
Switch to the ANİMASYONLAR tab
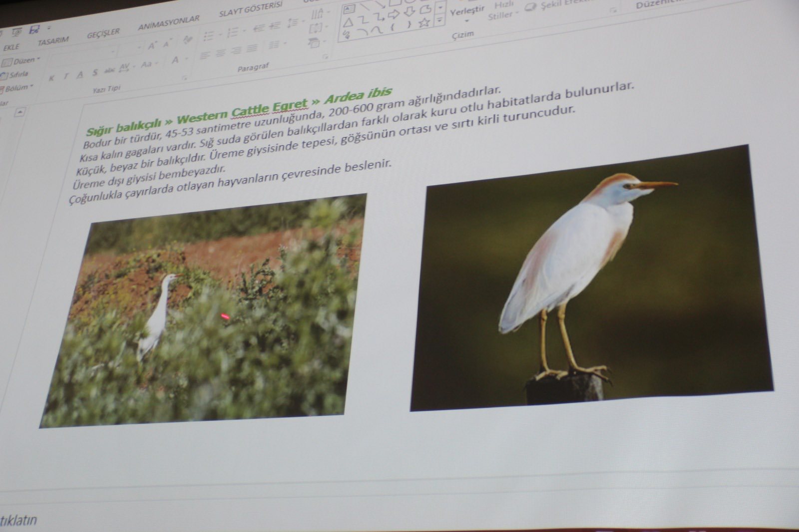(x=169, y=23)
